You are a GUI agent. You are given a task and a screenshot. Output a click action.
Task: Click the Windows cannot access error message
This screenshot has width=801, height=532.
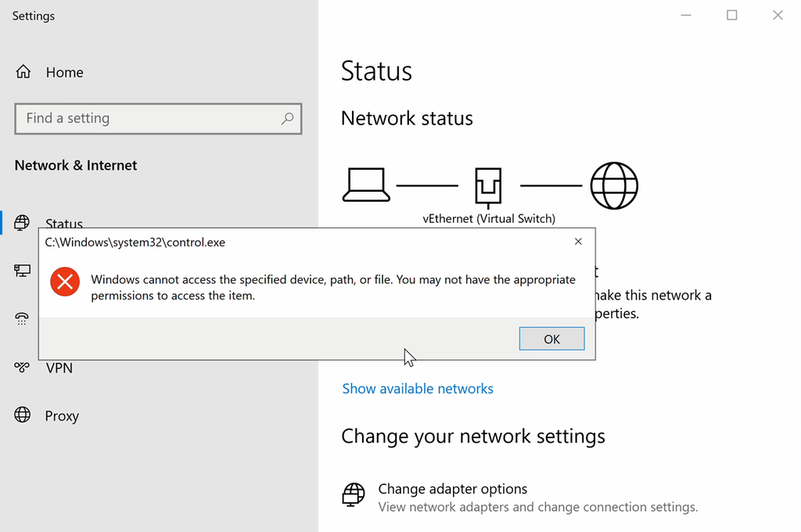click(x=333, y=287)
